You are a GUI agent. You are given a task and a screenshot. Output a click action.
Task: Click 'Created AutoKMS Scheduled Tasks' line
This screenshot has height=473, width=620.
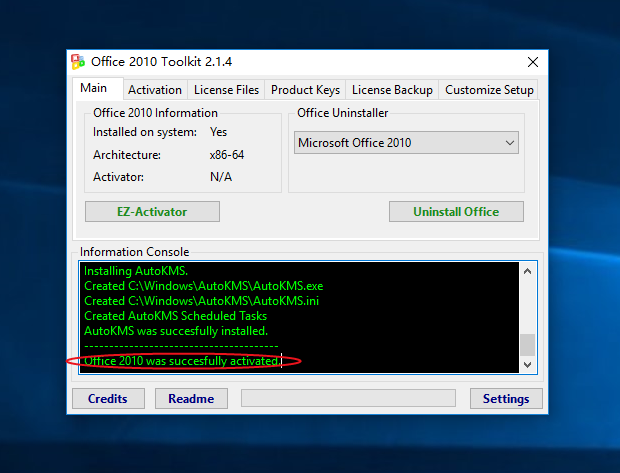click(176, 316)
